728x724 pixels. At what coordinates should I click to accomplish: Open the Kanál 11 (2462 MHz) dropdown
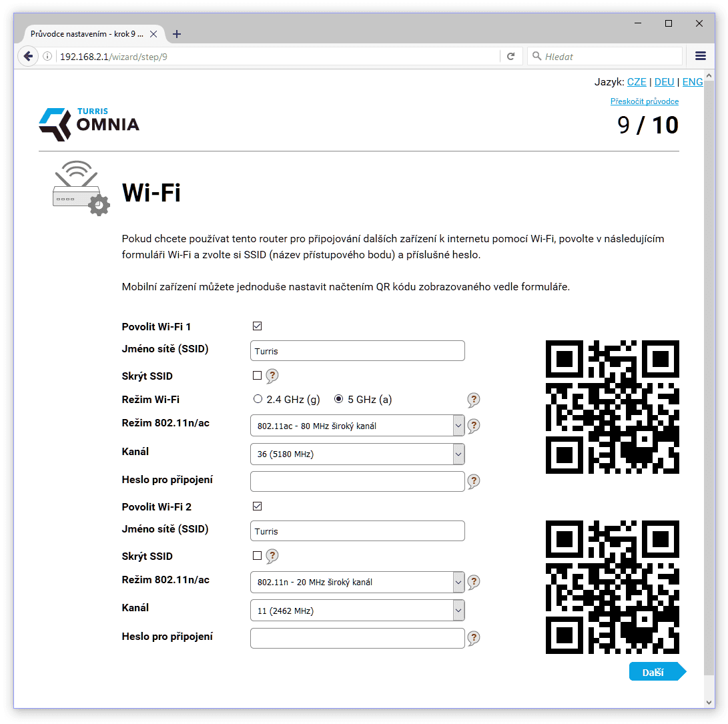(358, 610)
